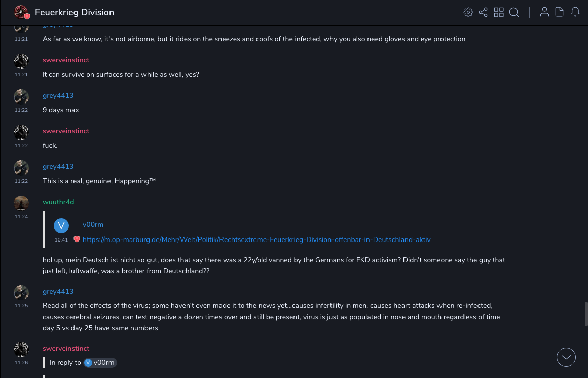Click the Feuerkrieg Division channel logo

click(x=21, y=12)
